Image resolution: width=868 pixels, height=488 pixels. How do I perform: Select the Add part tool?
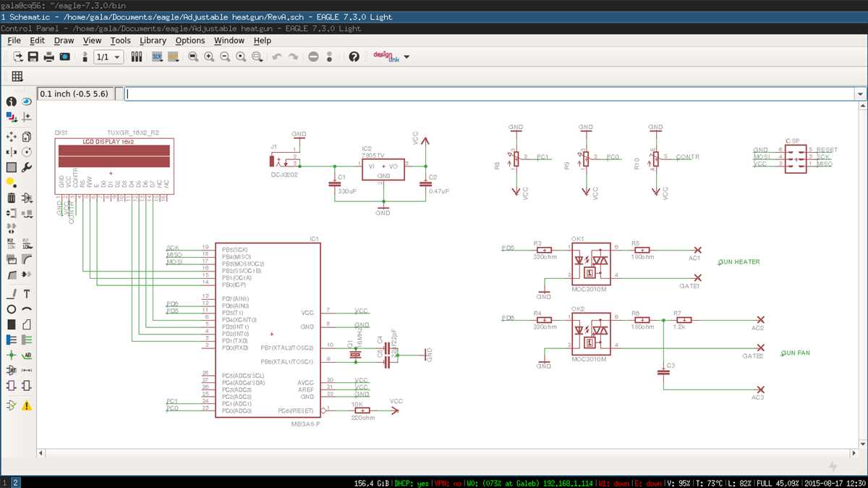point(27,198)
